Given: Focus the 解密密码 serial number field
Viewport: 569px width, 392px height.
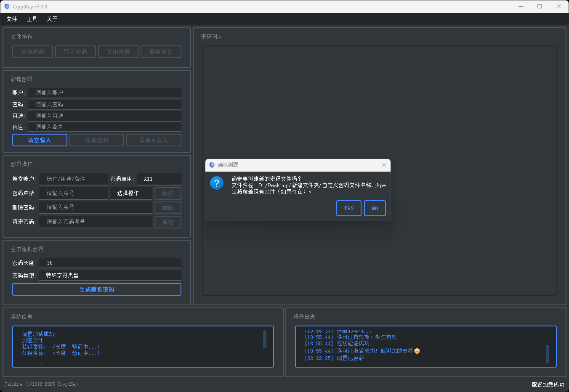Looking at the screenshot, I should [96, 222].
